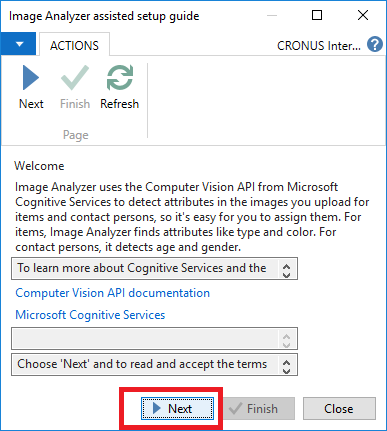
Task: Open Microsoft Cognitive Services link
Action: pos(90,315)
